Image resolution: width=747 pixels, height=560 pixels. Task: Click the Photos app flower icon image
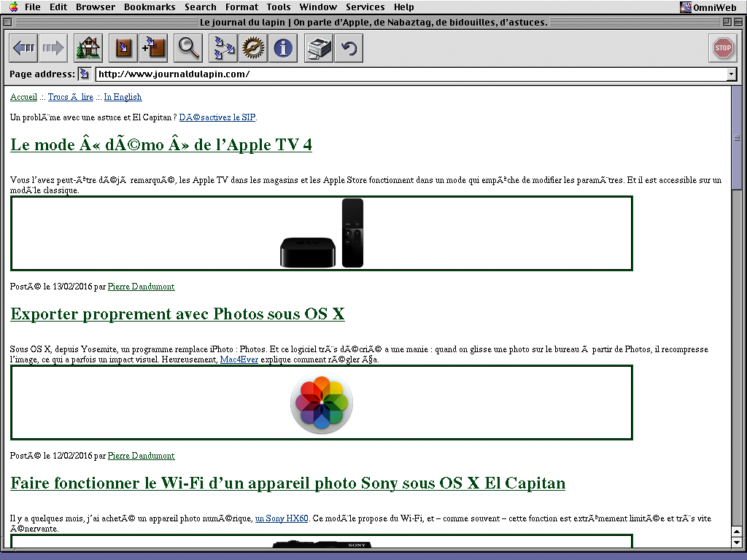click(322, 402)
